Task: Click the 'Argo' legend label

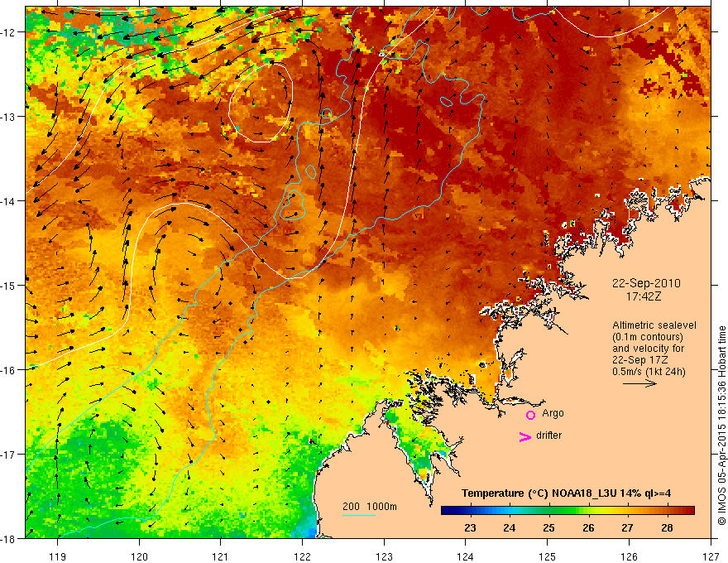Action: click(x=553, y=413)
